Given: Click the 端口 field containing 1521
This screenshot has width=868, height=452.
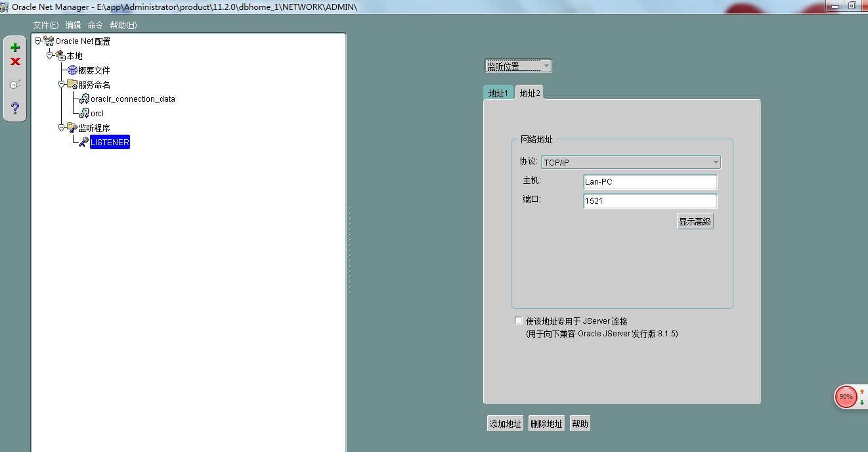Looking at the screenshot, I should point(650,201).
